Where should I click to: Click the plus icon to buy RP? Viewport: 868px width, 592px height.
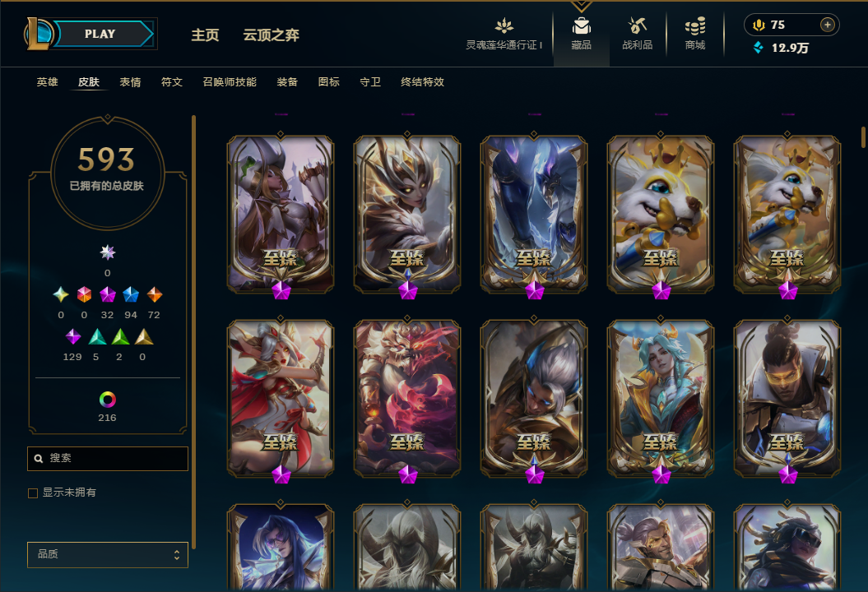point(827,25)
